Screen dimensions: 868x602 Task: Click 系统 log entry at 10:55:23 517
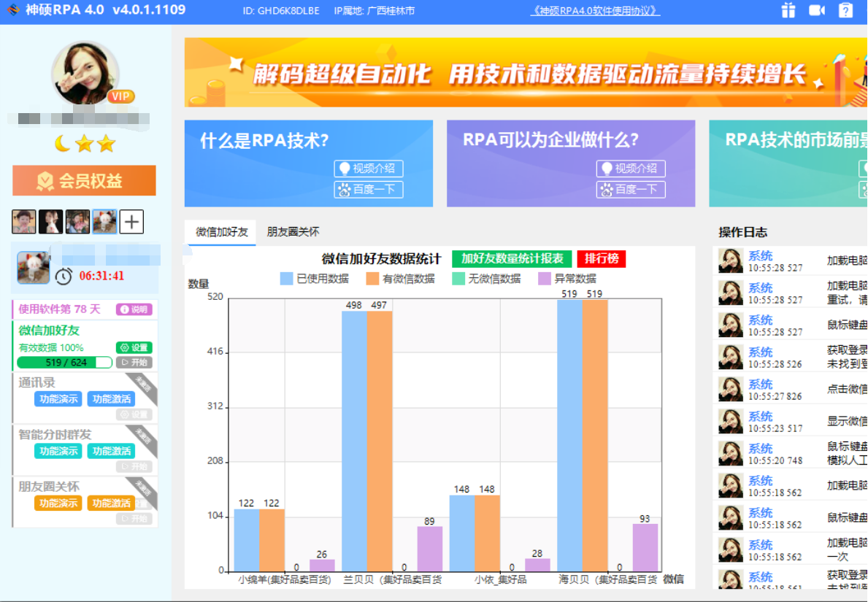tap(760, 416)
